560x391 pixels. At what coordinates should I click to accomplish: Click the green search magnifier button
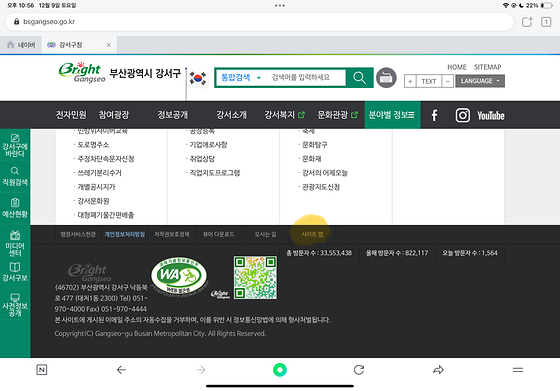[359, 77]
